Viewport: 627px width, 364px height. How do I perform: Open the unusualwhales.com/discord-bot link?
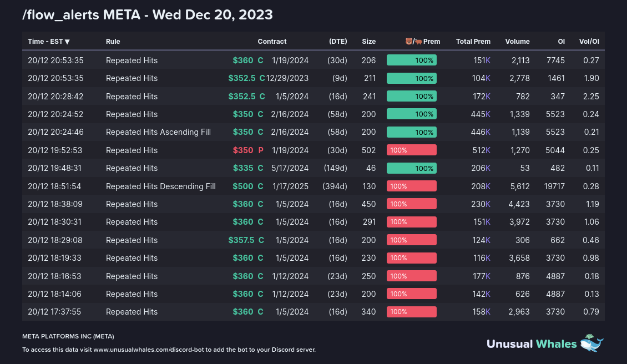pos(149,350)
